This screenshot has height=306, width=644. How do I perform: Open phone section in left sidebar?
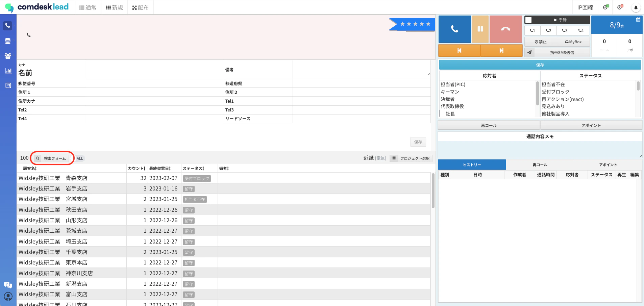pos(8,26)
